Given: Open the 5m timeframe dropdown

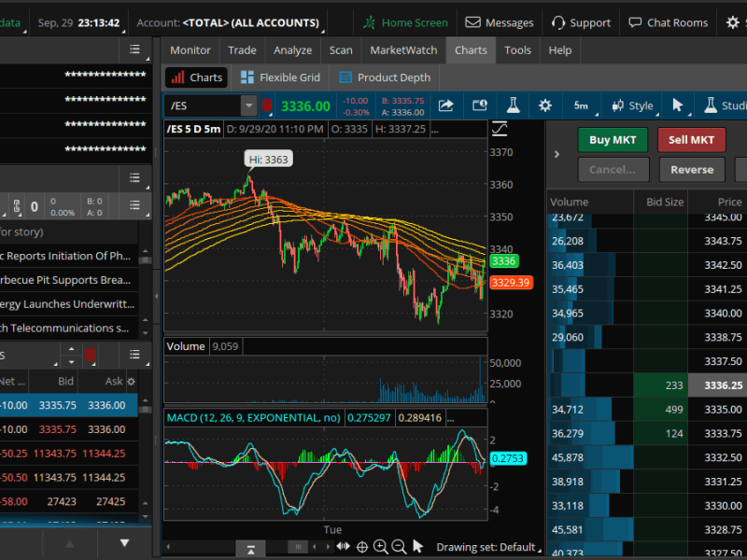Looking at the screenshot, I should coord(579,106).
